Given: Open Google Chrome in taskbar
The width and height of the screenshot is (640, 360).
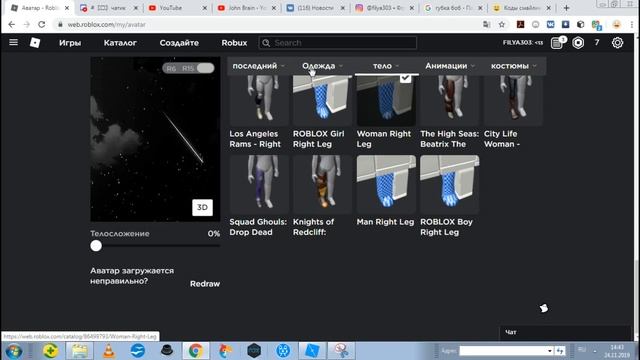Looking at the screenshot, I should 196,351.
